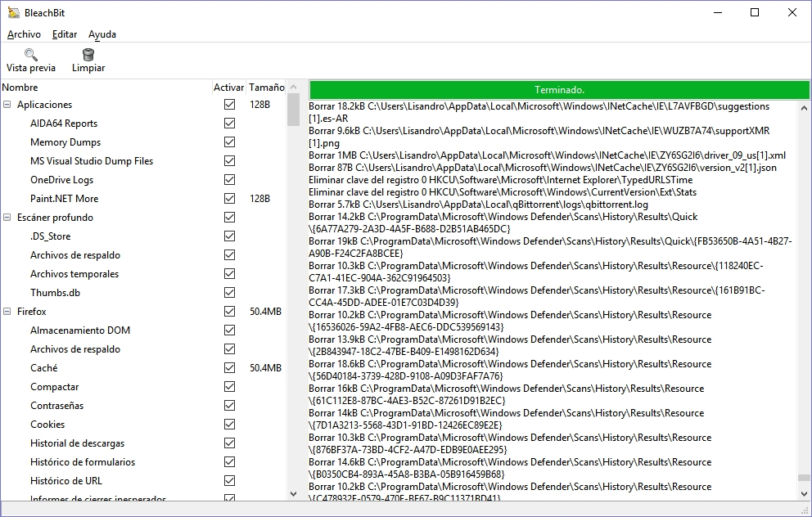Open the Editar menu
Screen dimensions: 812x517
65,34
